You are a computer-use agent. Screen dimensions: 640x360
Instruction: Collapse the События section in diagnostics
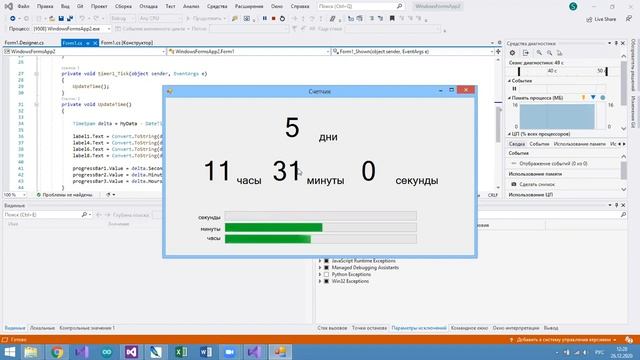pos(509,81)
